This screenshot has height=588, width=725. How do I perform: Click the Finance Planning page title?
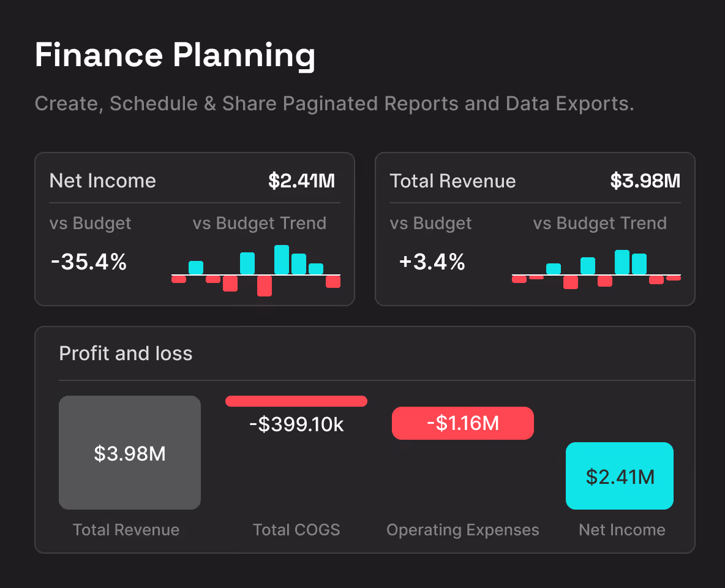coord(176,55)
